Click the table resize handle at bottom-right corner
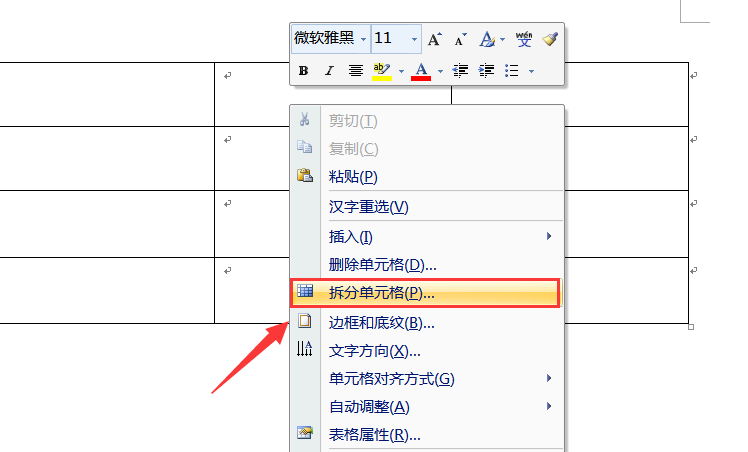This screenshot has width=748, height=452. 691,327
